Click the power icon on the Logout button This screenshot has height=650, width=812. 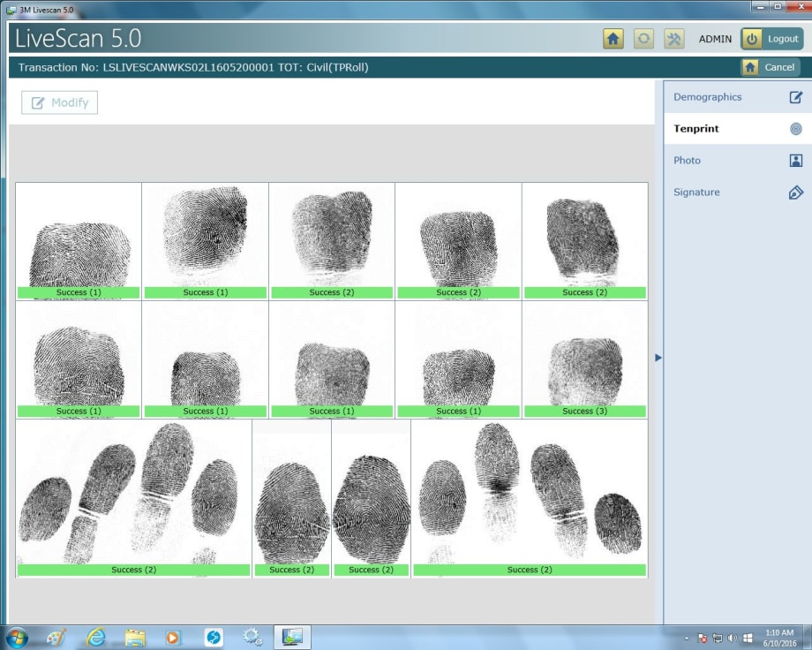click(x=753, y=38)
